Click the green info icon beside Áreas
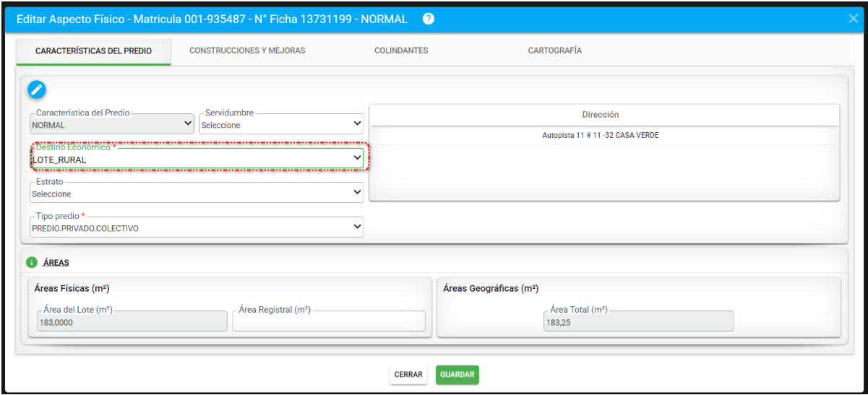This screenshot has height=395, width=868. click(x=31, y=262)
